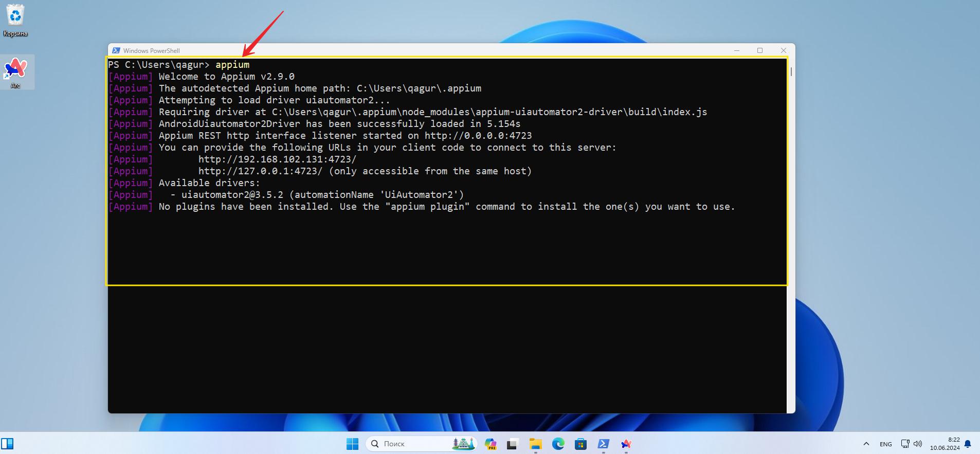Open File Explorer from the taskbar
Screen dimensions: 980x454
(x=535, y=444)
